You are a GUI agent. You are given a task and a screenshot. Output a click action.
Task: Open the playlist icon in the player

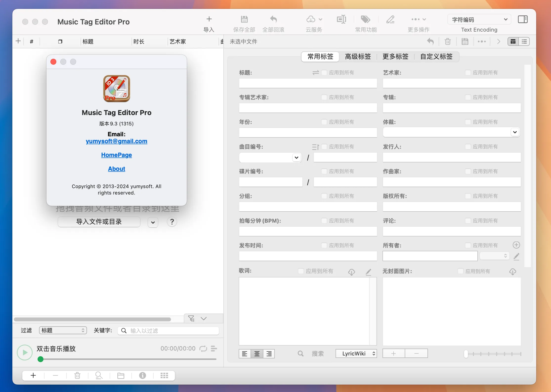tap(214, 349)
